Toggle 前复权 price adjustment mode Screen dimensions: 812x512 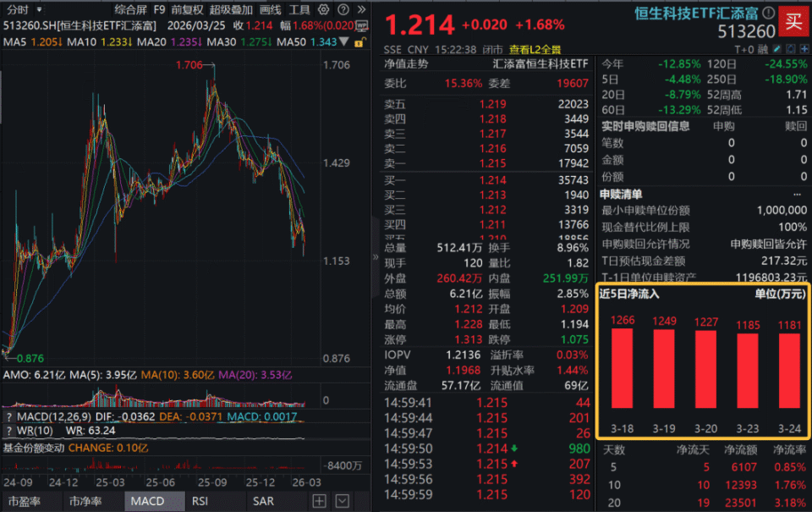point(188,10)
